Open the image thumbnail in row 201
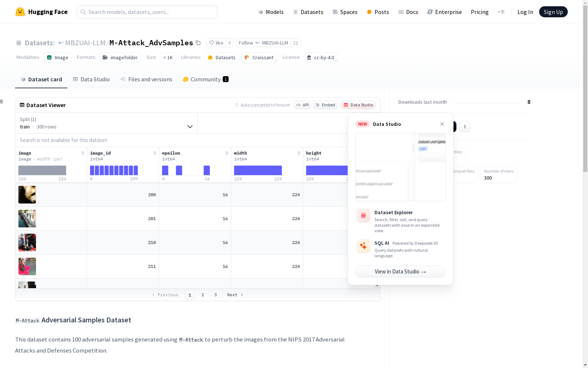This screenshot has height=368, width=588. pyautogui.click(x=27, y=219)
